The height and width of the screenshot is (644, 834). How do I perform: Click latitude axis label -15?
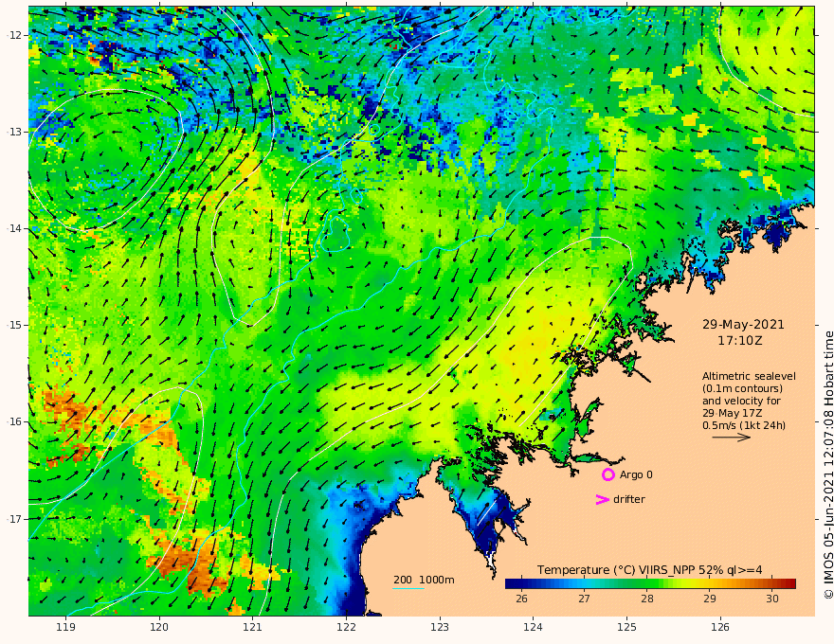click(15, 325)
